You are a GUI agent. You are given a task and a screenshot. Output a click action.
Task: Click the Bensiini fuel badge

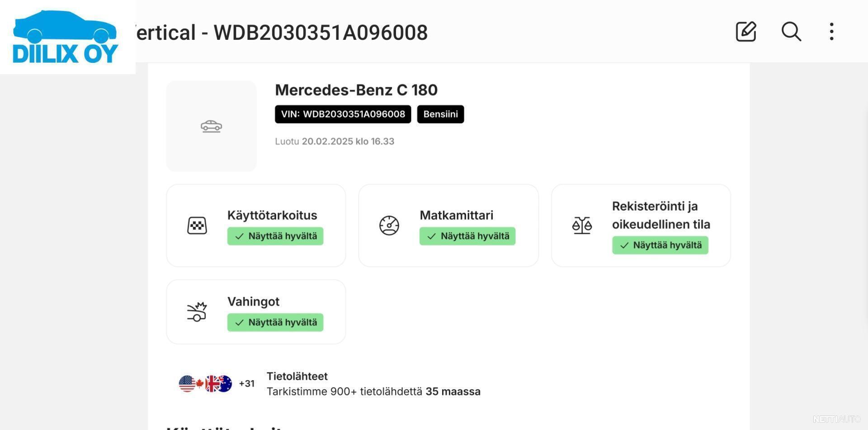click(x=440, y=114)
